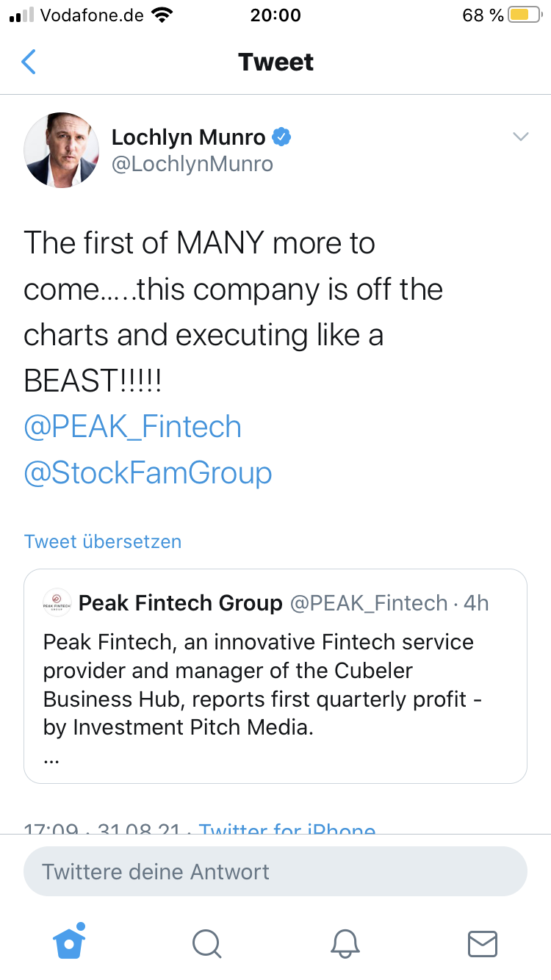Tap the blue verified badge

coord(281,137)
